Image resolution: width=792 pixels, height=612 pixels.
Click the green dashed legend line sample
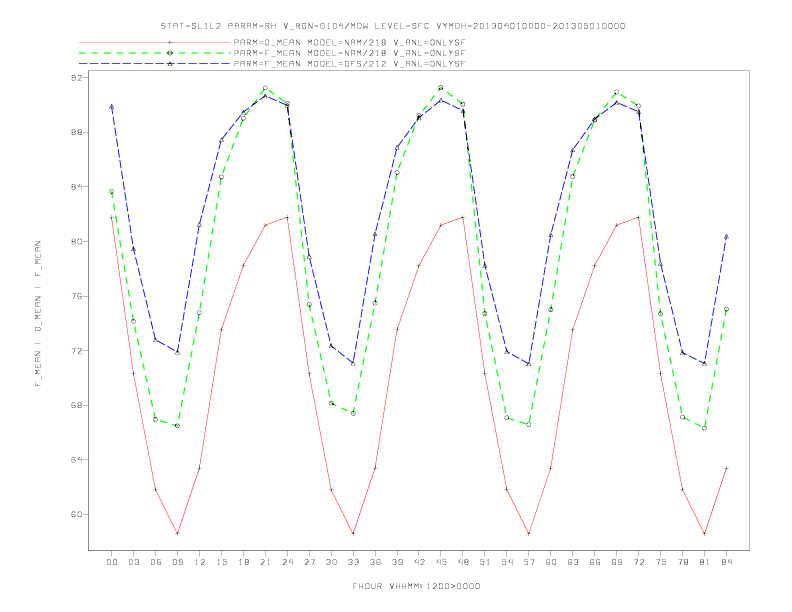point(155,53)
